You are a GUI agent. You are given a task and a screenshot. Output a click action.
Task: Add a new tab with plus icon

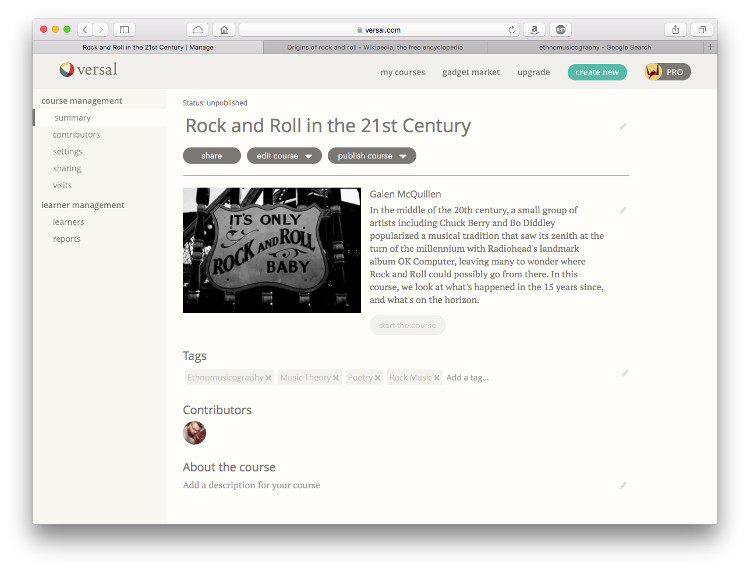[710, 47]
